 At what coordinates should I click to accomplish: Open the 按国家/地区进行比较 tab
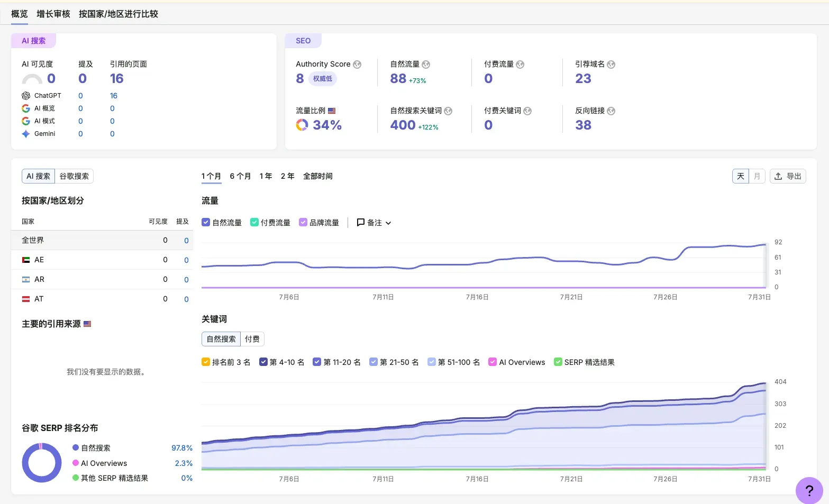point(119,14)
